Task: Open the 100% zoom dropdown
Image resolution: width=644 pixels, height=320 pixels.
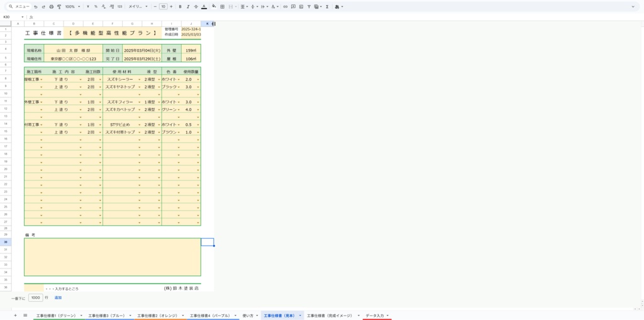Action: pos(73,6)
